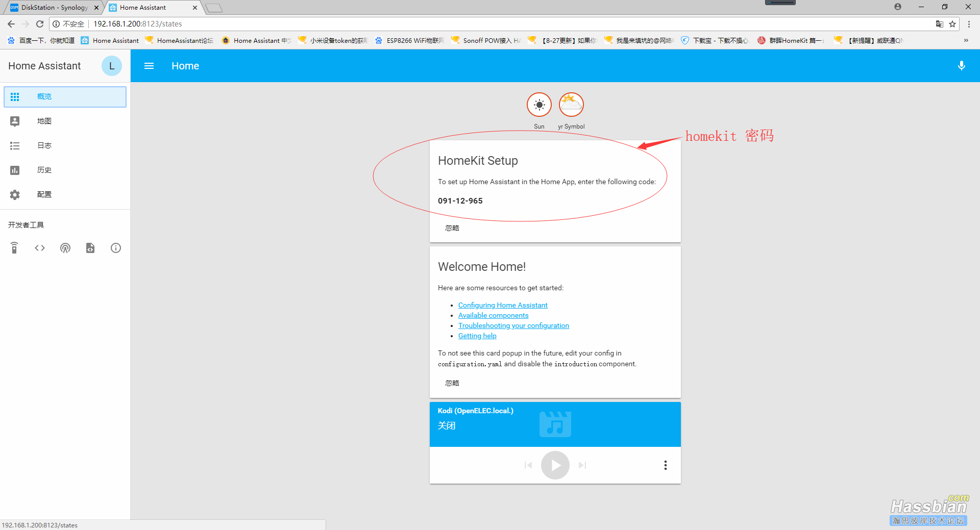Viewport: 980px width, 530px height.
Task: Open 小米设备token bookmark
Action: pyautogui.click(x=333, y=40)
